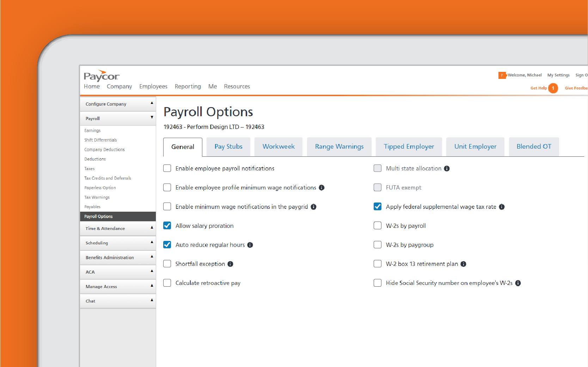The height and width of the screenshot is (367, 588).
Task: Open the Me menu
Action: [x=213, y=86]
